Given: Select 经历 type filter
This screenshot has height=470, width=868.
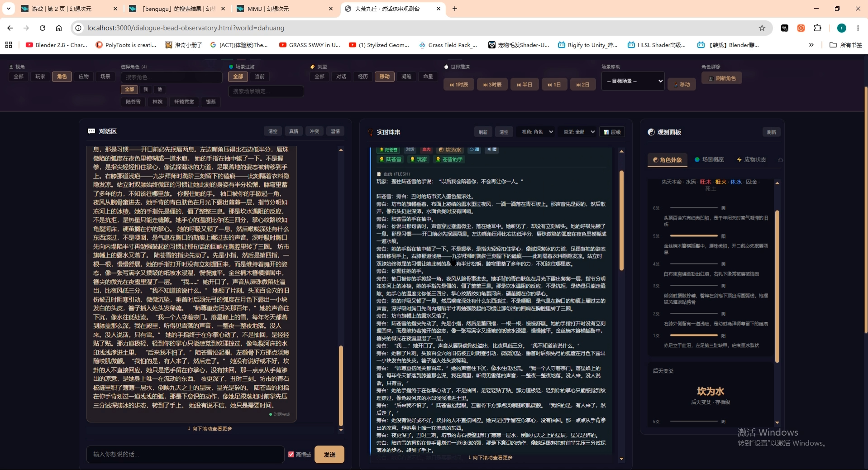Looking at the screenshot, I should (363, 77).
